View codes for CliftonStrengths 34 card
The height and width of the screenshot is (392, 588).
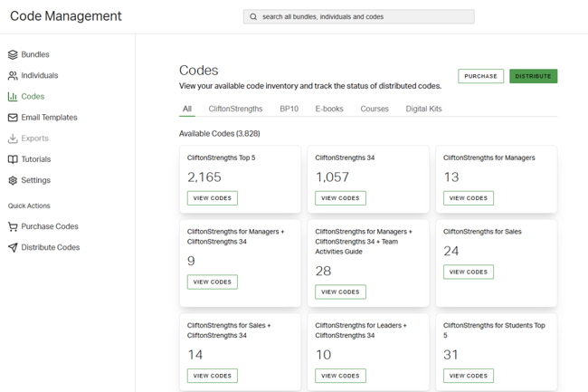coord(340,198)
